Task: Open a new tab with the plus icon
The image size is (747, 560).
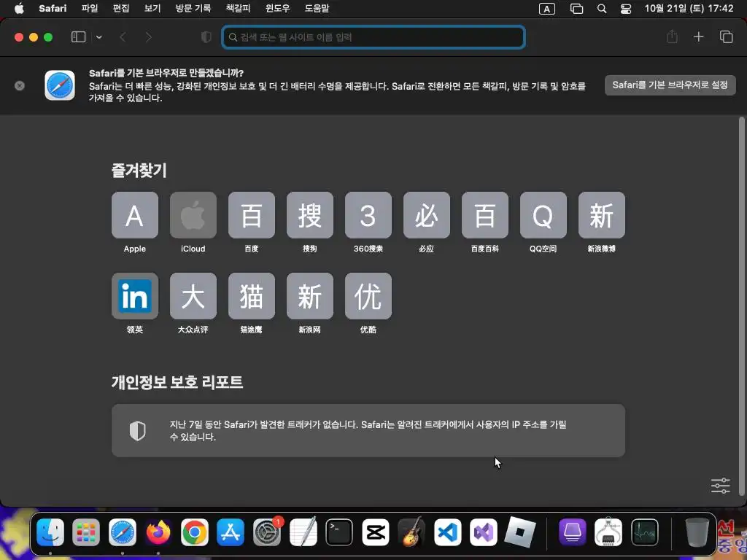Action: point(698,36)
